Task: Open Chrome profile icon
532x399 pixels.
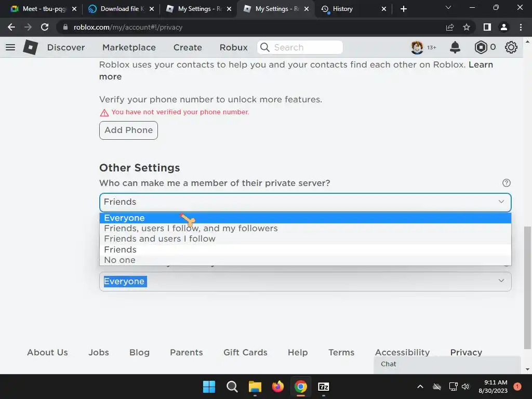Action: click(504, 27)
